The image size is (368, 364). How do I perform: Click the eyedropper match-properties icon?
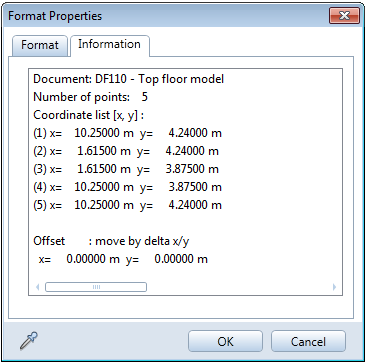tap(29, 341)
